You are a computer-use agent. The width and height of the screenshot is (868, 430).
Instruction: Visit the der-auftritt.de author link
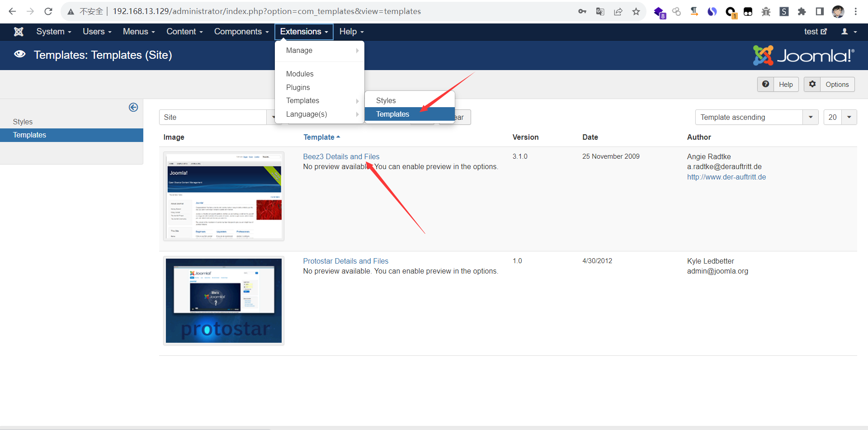pyautogui.click(x=726, y=177)
